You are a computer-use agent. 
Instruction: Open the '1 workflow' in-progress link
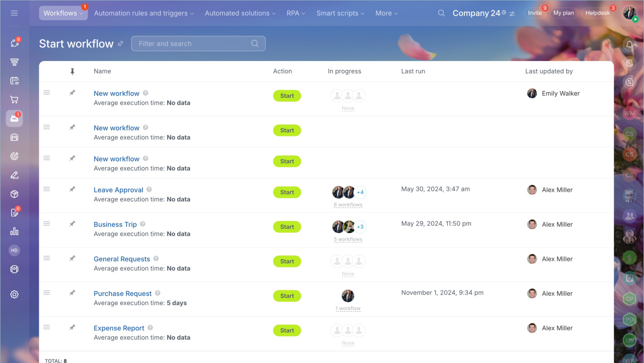348,309
